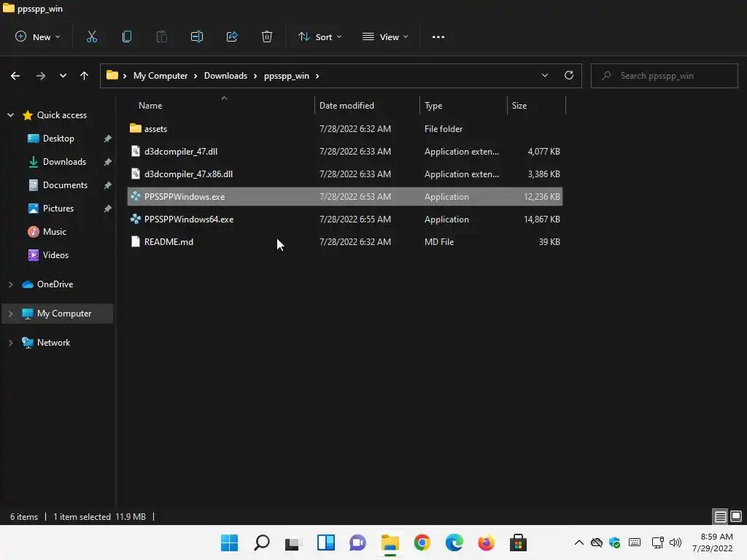Select Desktop in Quick access
The width and height of the screenshot is (747, 560).
click(x=58, y=139)
